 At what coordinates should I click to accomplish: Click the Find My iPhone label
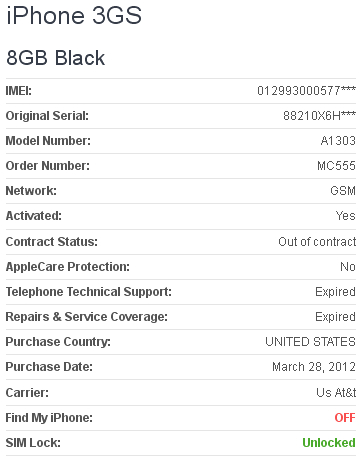pos(49,418)
